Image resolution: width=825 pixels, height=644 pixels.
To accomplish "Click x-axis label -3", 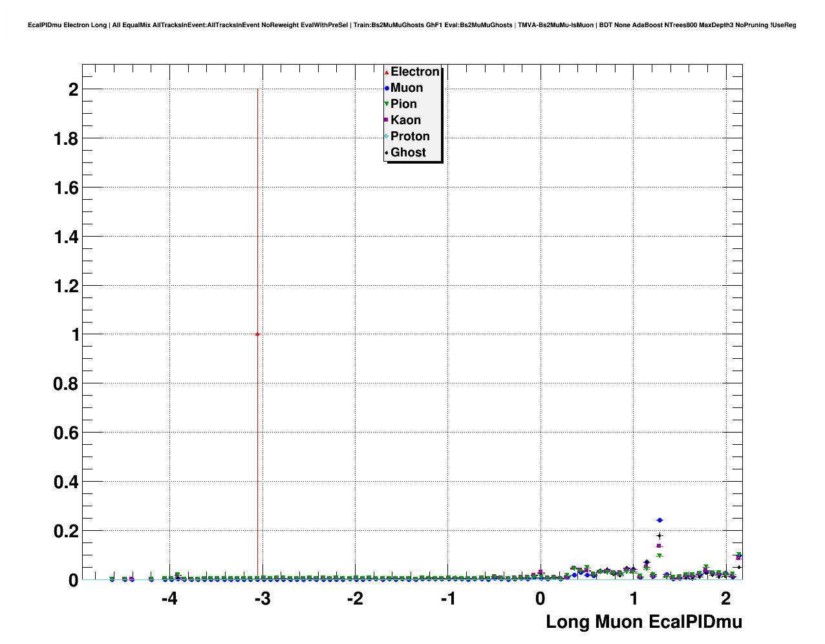I will pos(262,599).
